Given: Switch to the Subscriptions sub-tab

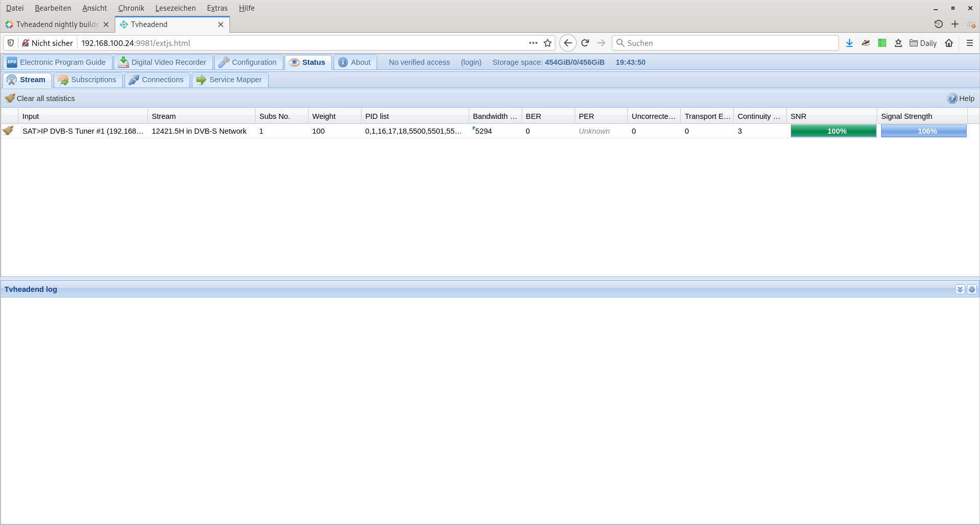Looking at the screenshot, I should (88, 80).
